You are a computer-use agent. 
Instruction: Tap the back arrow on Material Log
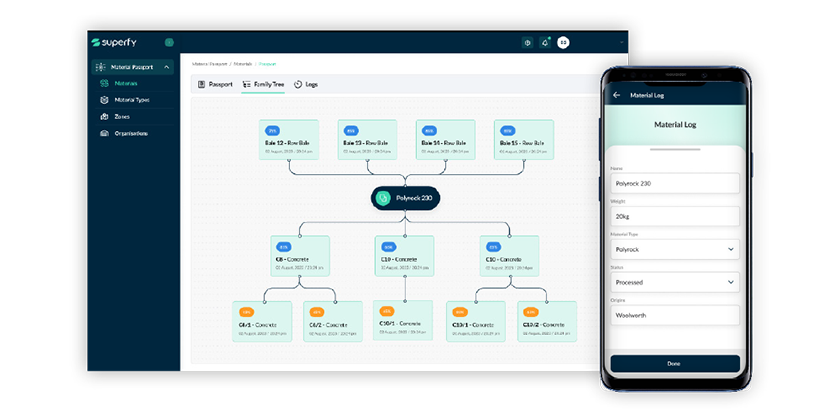coord(616,95)
